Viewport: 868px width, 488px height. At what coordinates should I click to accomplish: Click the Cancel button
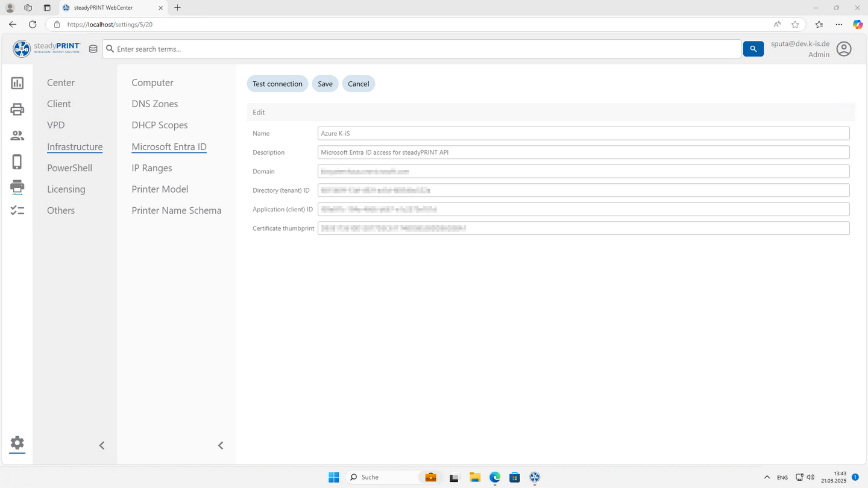click(x=359, y=84)
